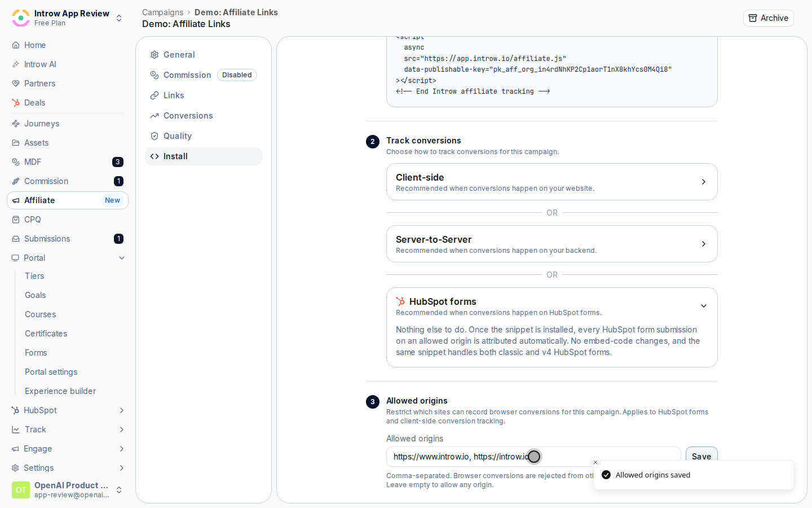The width and height of the screenshot is (812, 508).
Task: Open the Server-to-Server option chevron
Action: coord(704,244)
